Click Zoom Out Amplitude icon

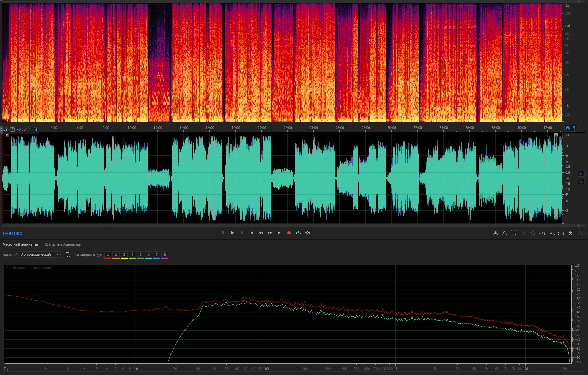coord(504,233)
